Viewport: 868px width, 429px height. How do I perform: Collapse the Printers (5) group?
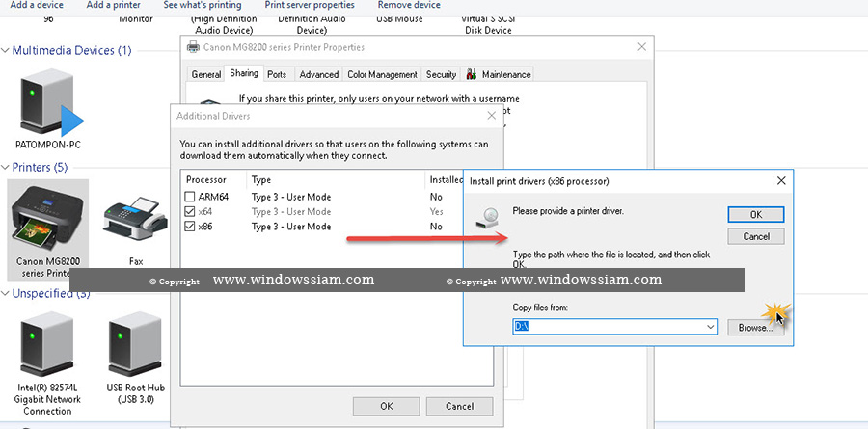coord(5,167)
